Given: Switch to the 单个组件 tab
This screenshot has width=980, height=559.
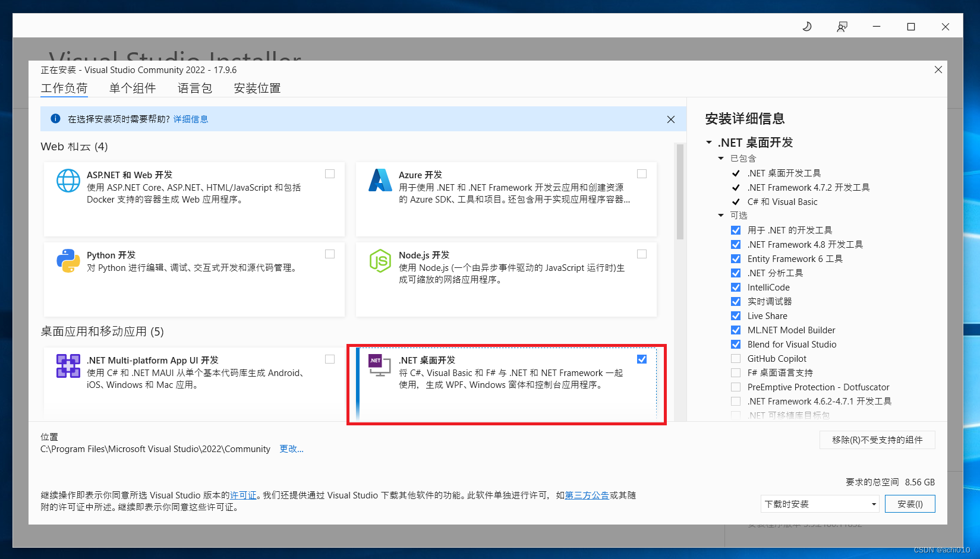Looking at the screenshot, I should pyautogui.click(x=133, y=89).
